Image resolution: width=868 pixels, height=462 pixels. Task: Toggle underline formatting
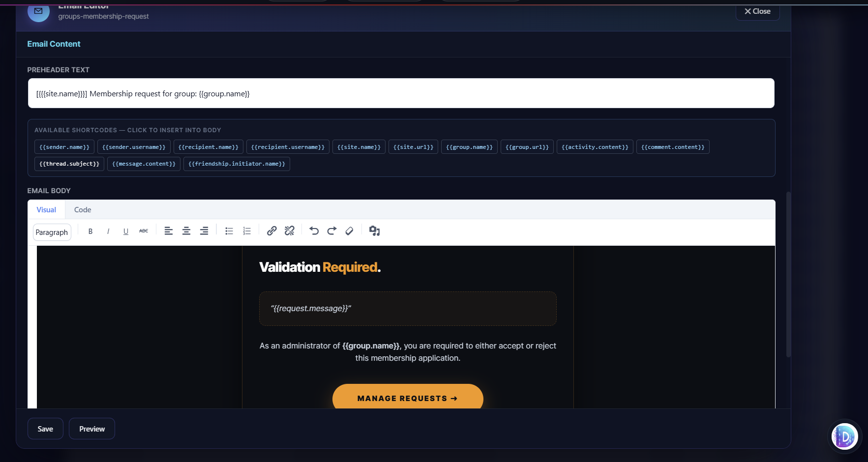[126, 231]
